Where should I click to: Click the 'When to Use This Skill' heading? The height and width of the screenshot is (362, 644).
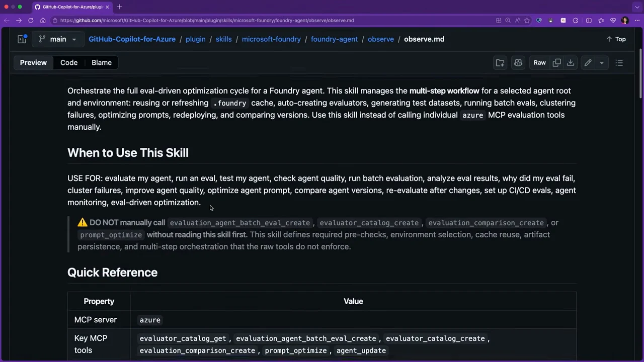coord(128,153)
